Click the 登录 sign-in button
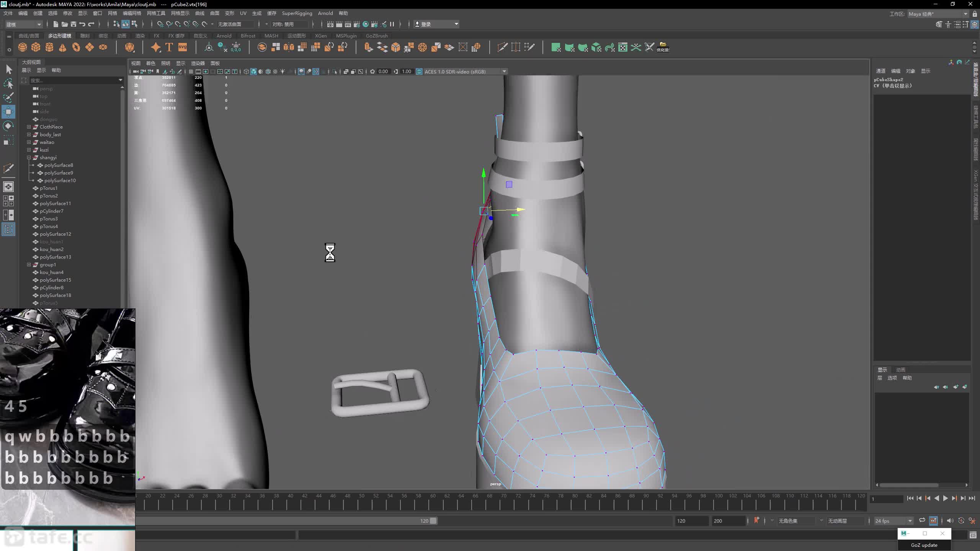The width and height of the screenshot is (980, 551). coord(436,24)
